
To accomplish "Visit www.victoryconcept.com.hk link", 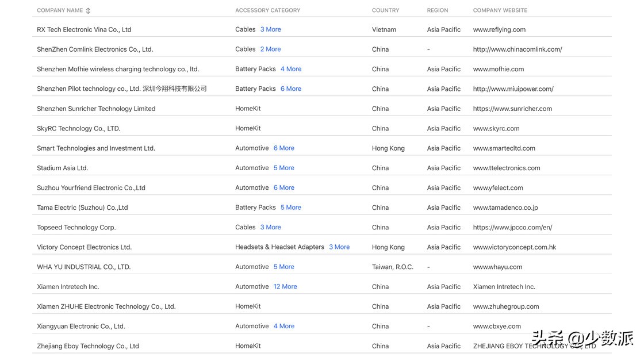I will pyautogui.click(x=515, y=247).
